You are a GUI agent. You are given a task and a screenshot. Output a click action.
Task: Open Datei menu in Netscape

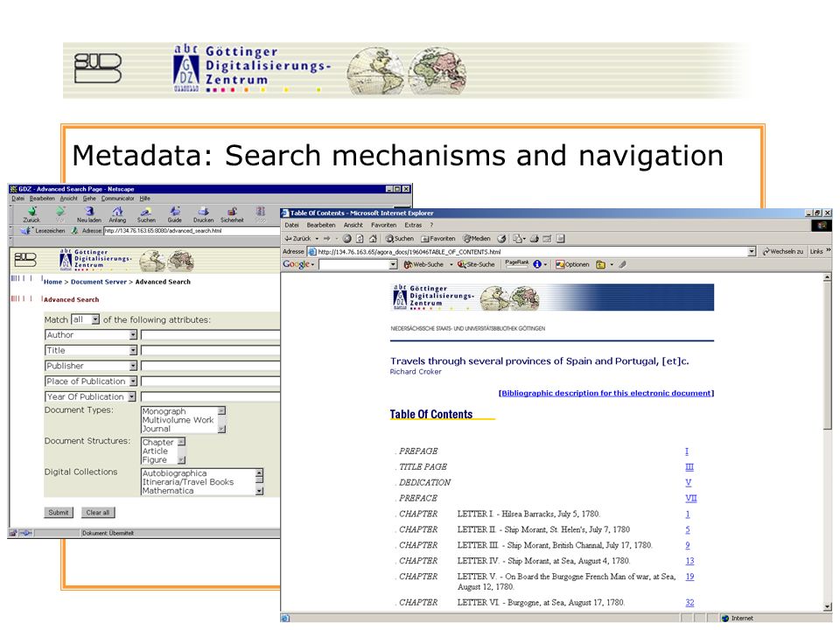[x=18, y=199]
